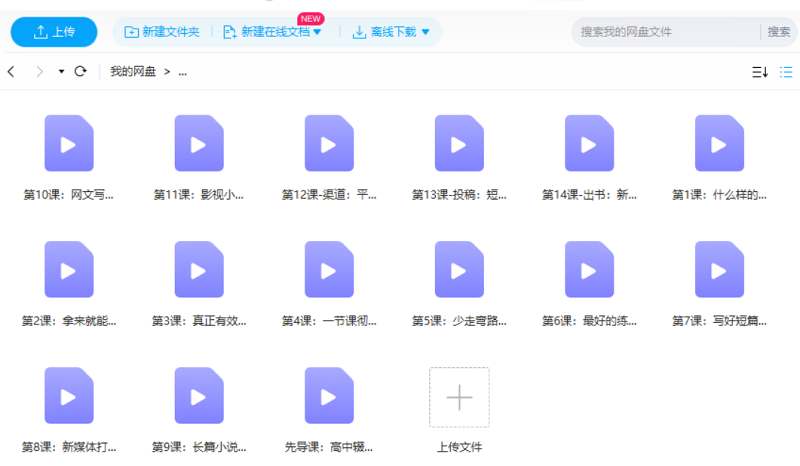Switch to list view mode
The height and width of the screenshot is (466, 800).
[786, 72]
